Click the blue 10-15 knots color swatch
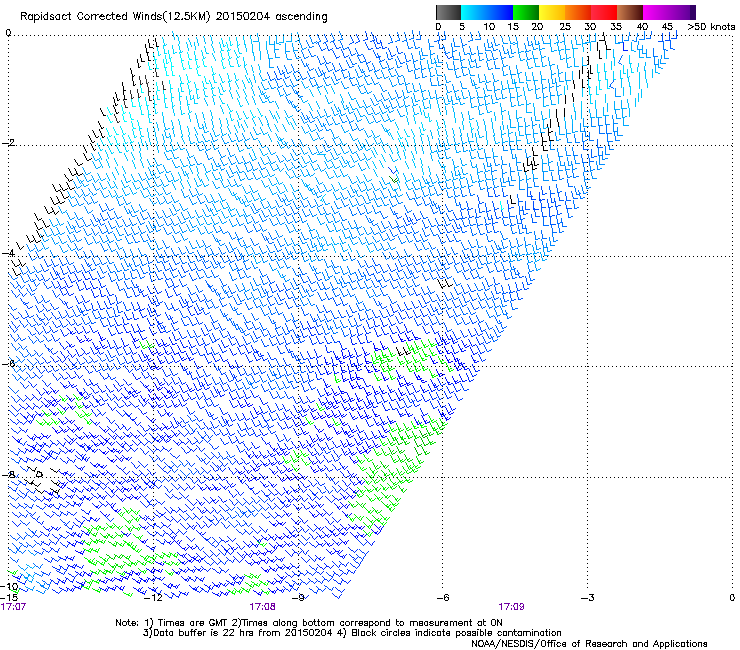This screenshot has height=650, width=740. coord(499,12)
